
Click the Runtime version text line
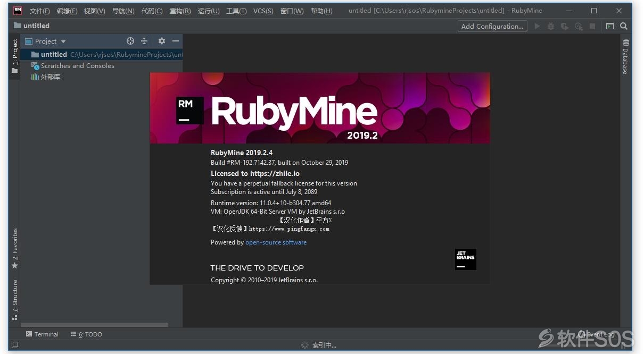pyautogui.click(x=271, y=203)
